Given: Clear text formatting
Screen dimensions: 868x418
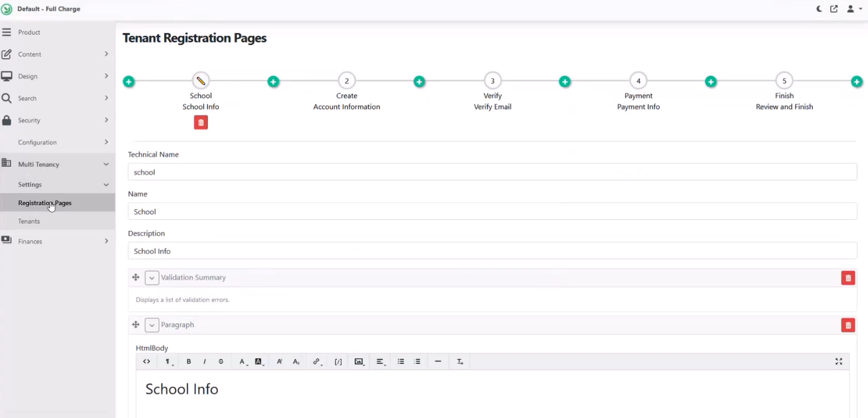Looking at the screenshot, I should tap(460, 362).
